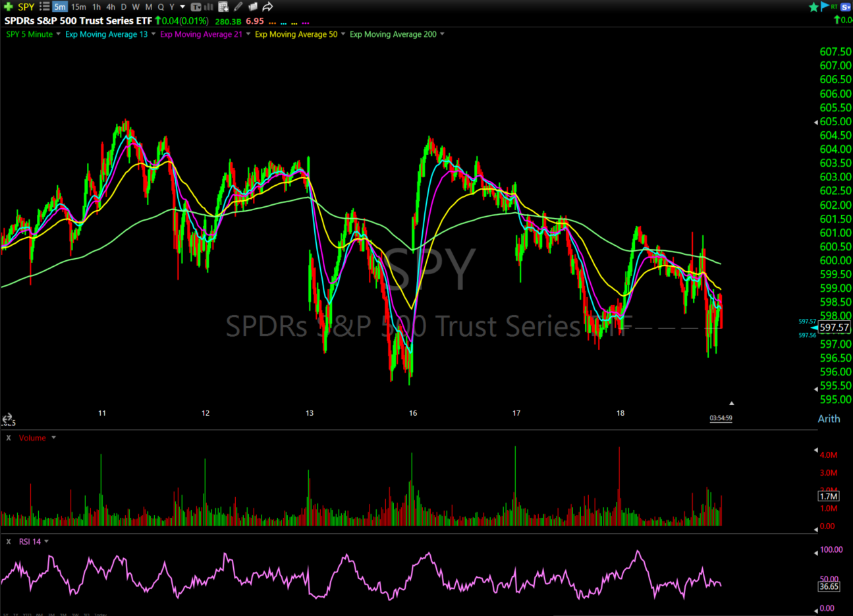This screenshot has width=853, height=616.
Task: Click the chart scroll reset arrows icon
Action: [7, 418]
